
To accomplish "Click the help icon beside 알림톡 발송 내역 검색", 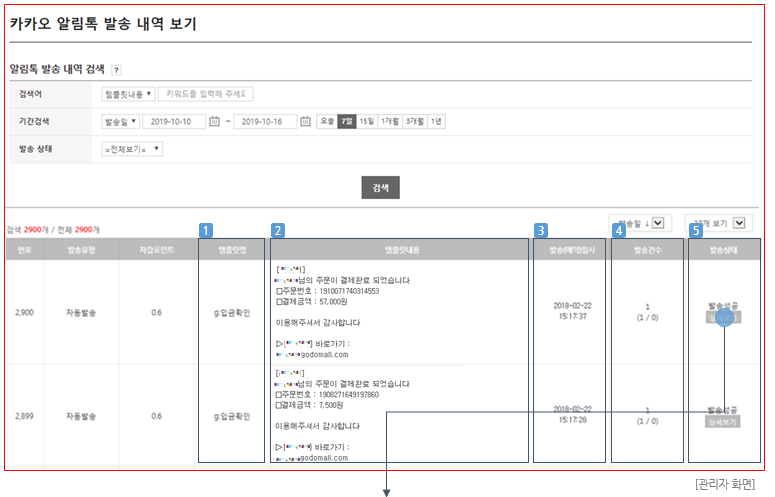I will click(x=117, y=70).
